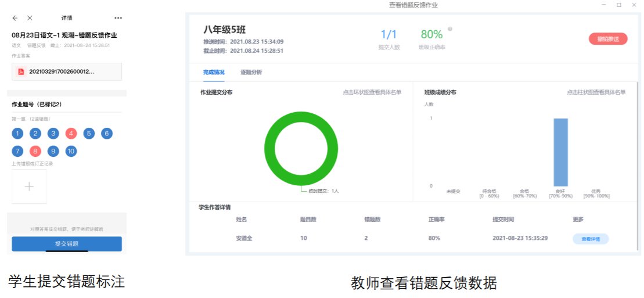Click the plus box to upload correction
Viewport: 644px width, 298px height.
coord(30,186)
